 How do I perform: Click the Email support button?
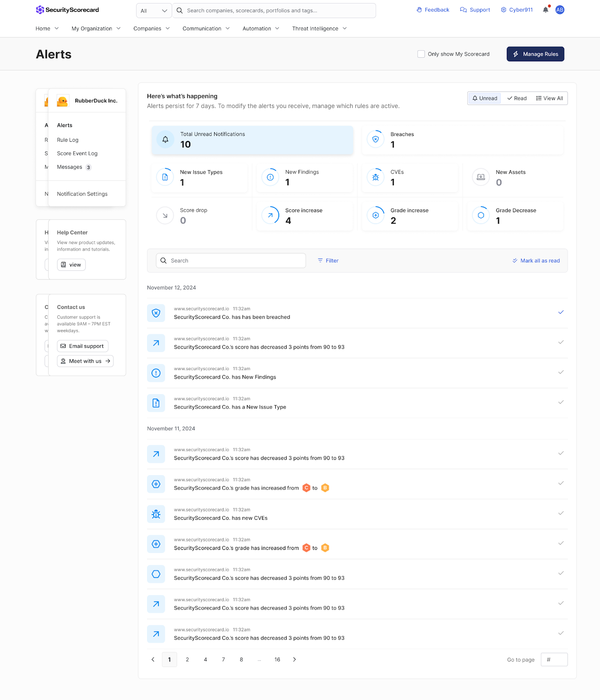point(82,346)
